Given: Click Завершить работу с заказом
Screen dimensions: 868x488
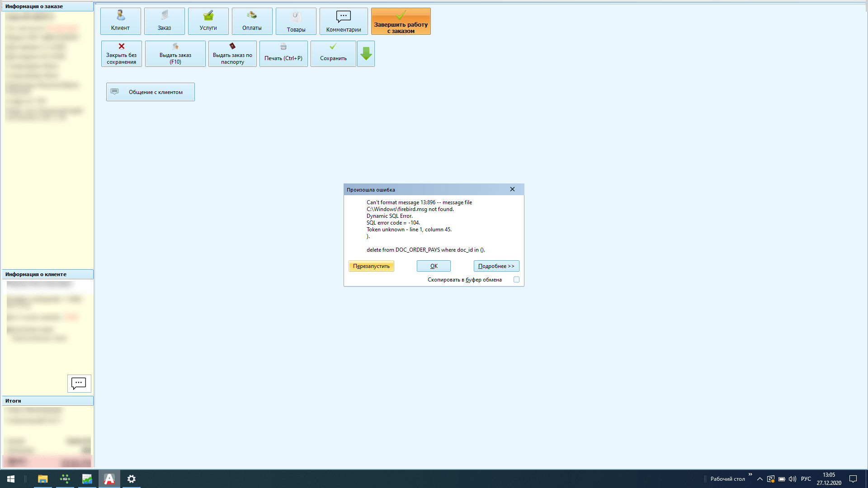Looking at the screenshot, I should tap(401, 21).
